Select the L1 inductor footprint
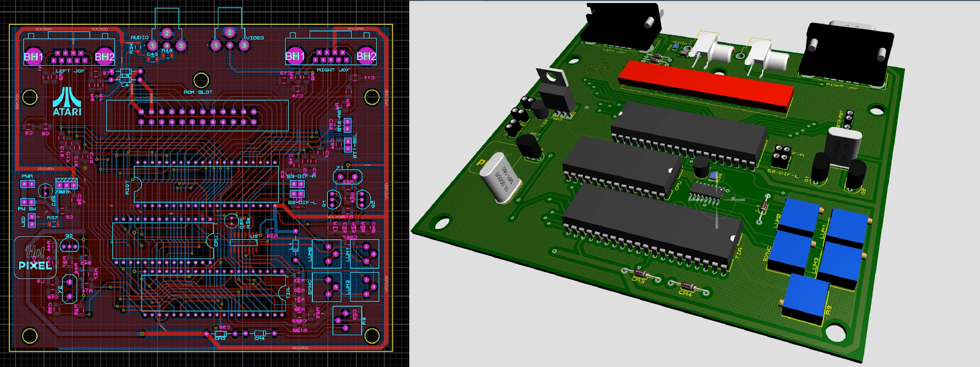Screen dimensions: 980x367 click(x=296, y=246)
